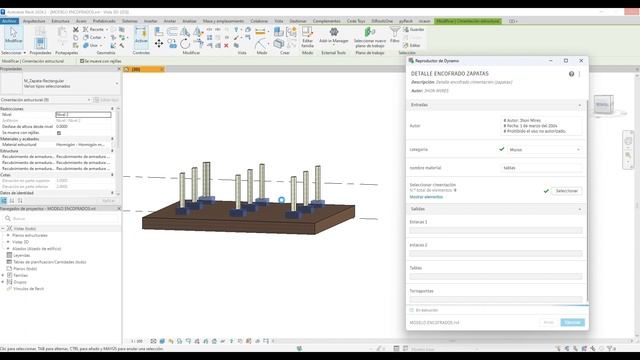Switch to the Insertar ribbon tab
This screenshot has height=360, width=640.
[150, 21]
